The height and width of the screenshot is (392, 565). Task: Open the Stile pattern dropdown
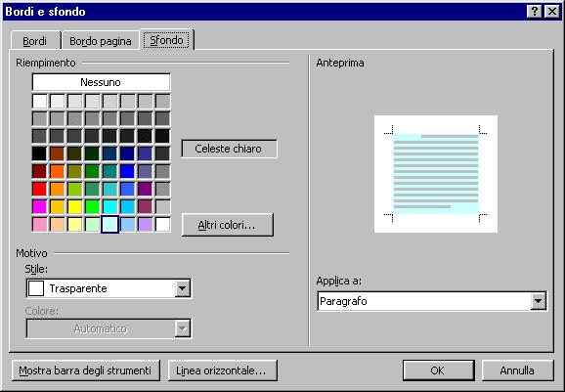click(183, 288)
